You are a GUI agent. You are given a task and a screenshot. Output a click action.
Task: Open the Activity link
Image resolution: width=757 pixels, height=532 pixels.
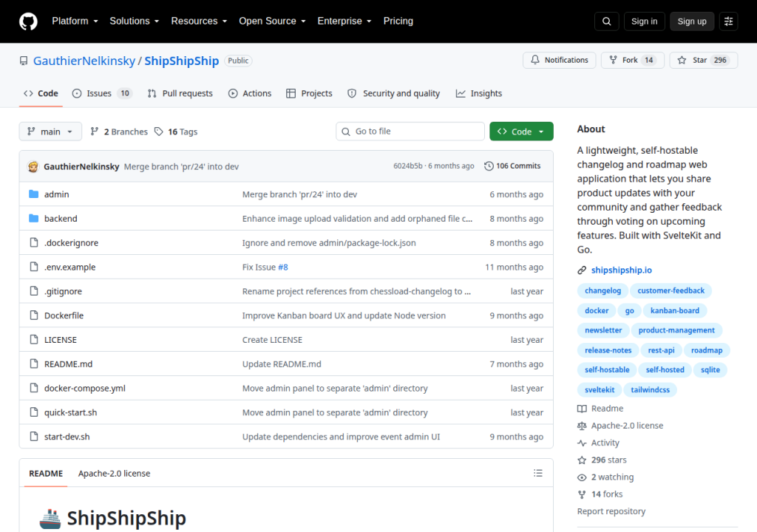click(599, 443)
